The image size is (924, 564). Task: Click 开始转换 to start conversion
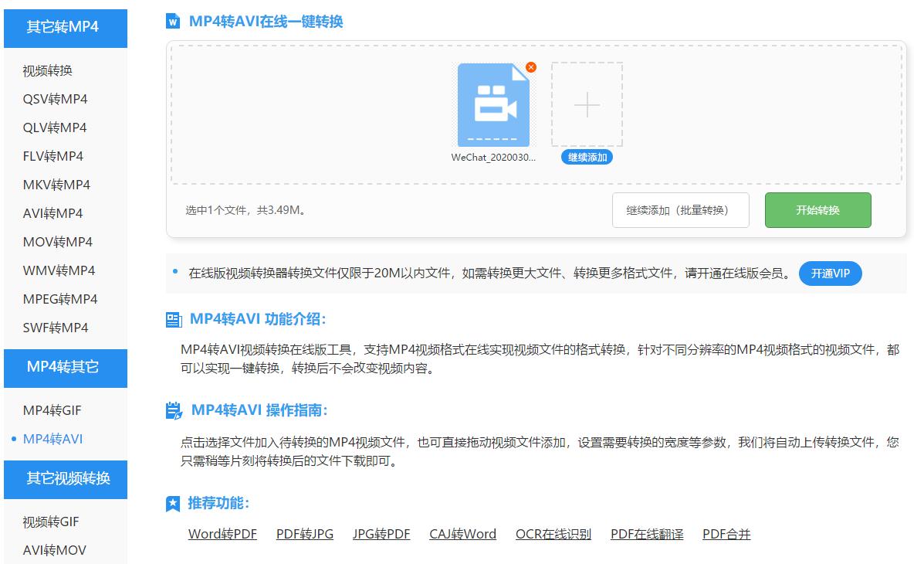(x=817, y=209)
